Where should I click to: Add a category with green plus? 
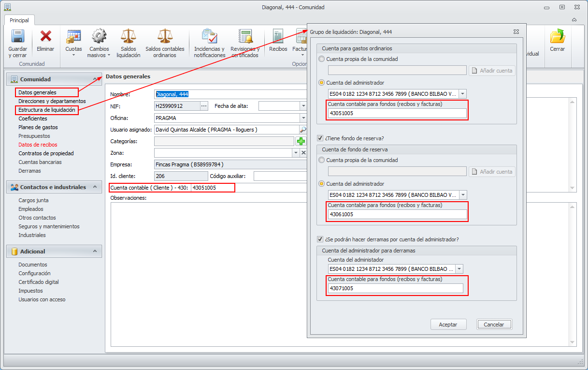(301, 141)
